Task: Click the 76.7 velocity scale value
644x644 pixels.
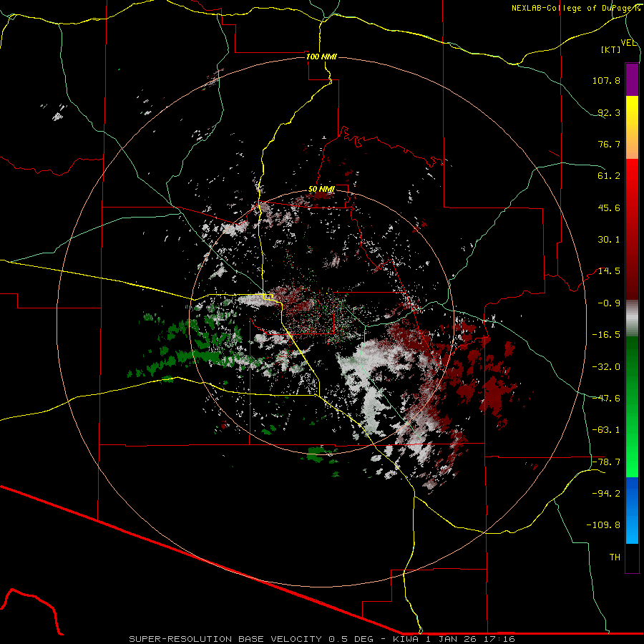Action: (609, 144)
